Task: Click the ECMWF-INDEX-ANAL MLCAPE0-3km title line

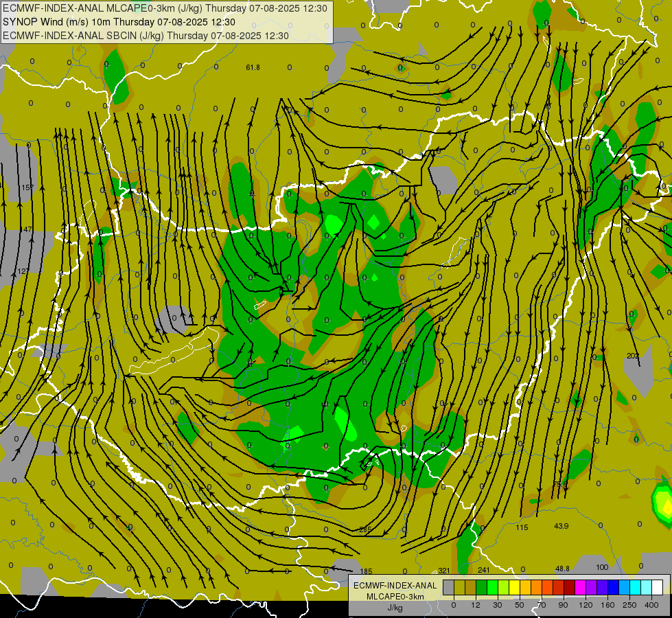Action: 165,8
